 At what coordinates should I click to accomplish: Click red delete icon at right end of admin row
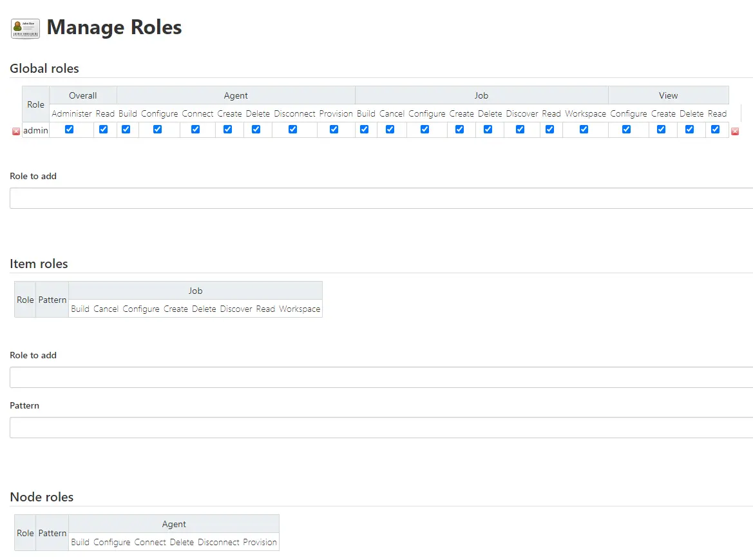pyautogui.click(x=735, y=131)
